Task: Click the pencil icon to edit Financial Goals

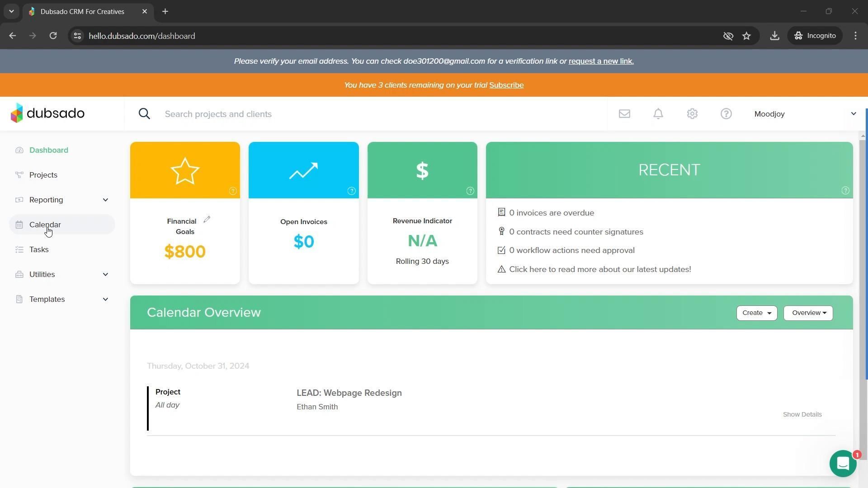Action: [207, 220]
